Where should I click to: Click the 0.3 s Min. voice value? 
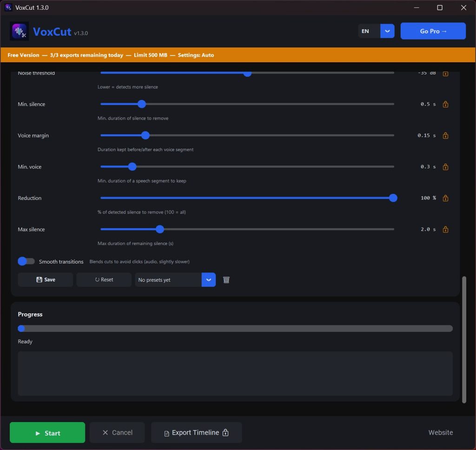point(428,167)
